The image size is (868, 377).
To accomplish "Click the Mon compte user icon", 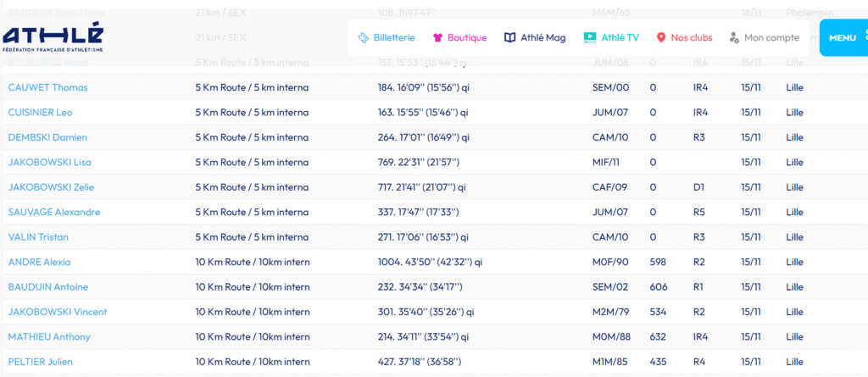I will pos(732,38).
